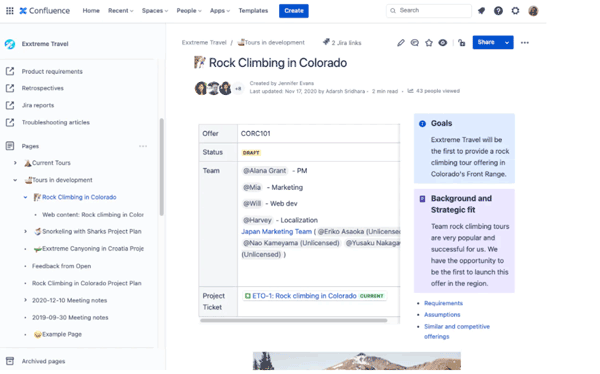Open Templates in the top menu
This screenshot has height=374, width=600.
click(x=253, y=11)
